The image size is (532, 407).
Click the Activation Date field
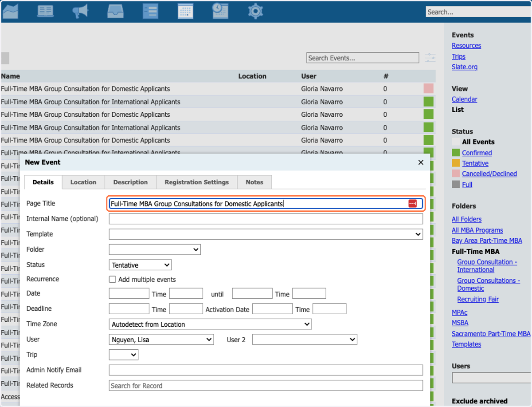pos(273,309)
